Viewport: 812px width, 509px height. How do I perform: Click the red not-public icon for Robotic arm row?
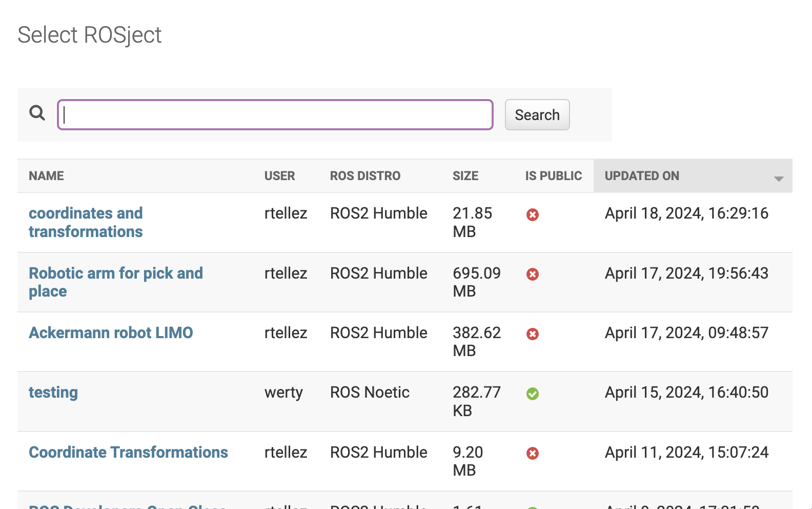point(533,274)
